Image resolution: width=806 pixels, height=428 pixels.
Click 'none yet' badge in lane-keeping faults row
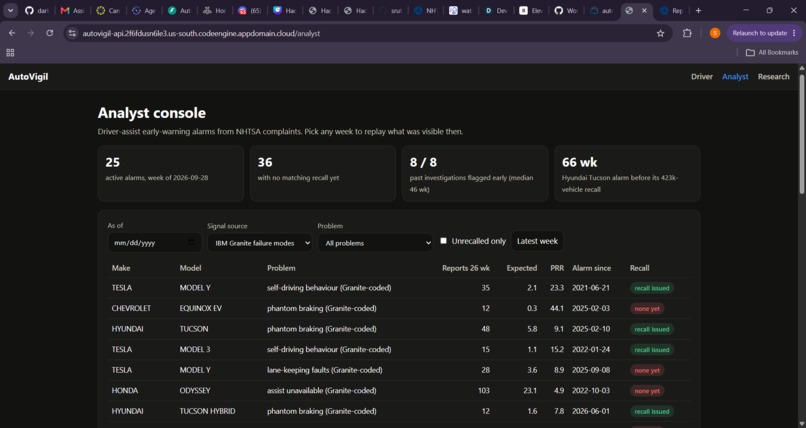[647, 370]
